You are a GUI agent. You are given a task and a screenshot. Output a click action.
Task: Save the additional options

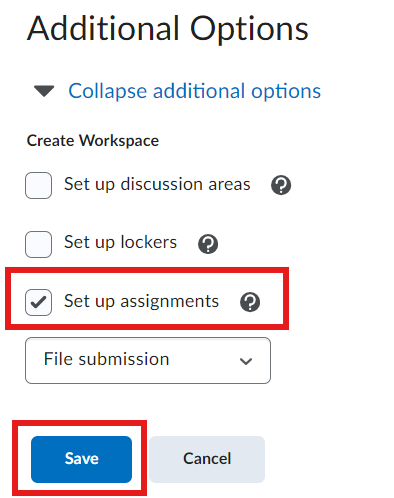pos(81,459)
